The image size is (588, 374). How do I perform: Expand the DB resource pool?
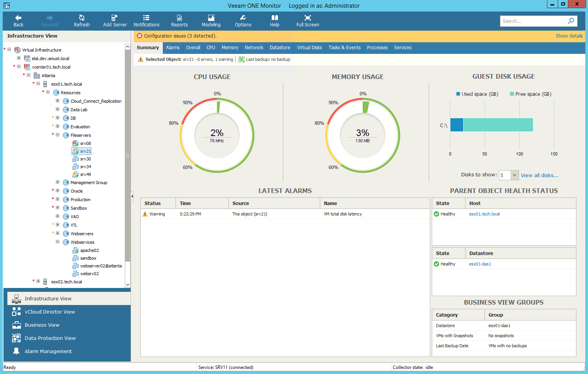click(x=57, y=118)
